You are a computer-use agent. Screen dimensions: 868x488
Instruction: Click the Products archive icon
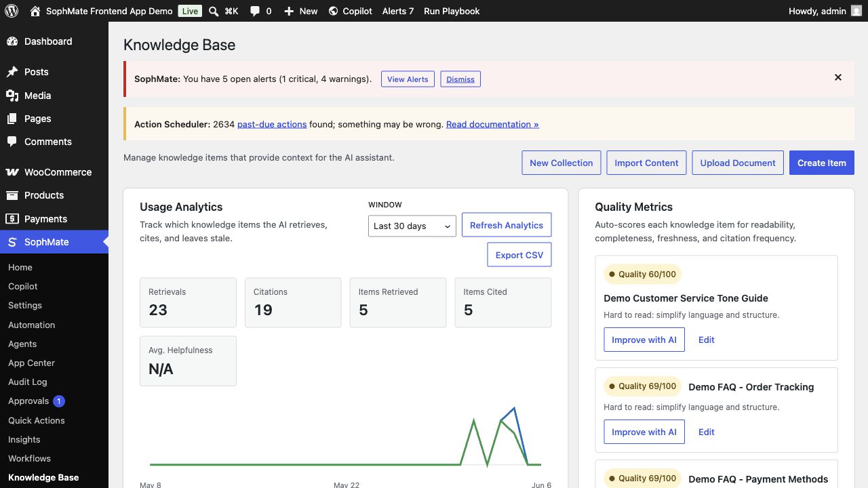click(x=12, y=195)
